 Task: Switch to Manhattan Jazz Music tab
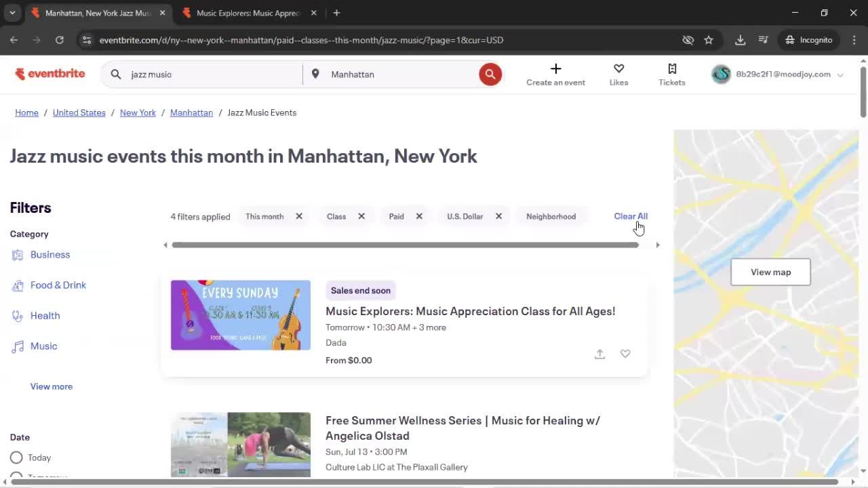(98, 13)
